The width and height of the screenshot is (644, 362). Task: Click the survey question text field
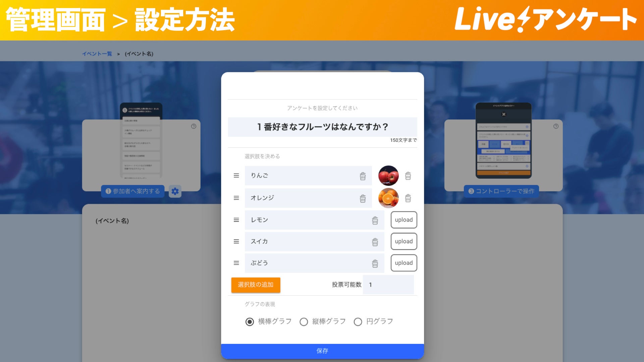(322, 127)
